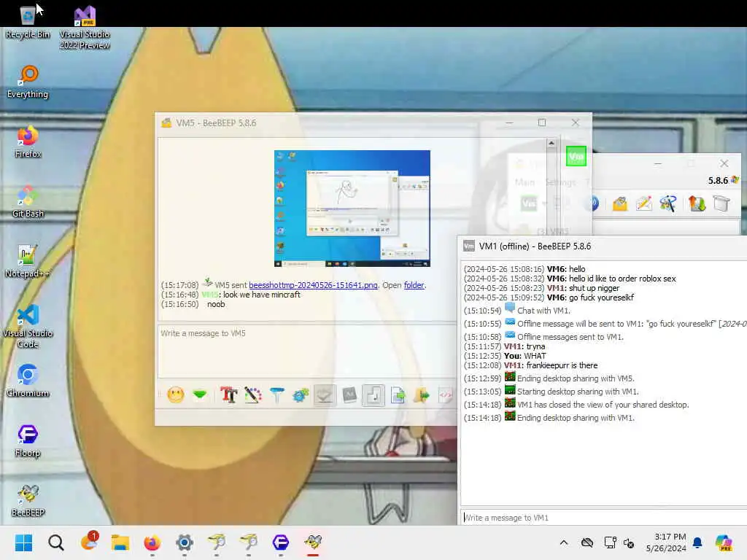Select the Visual Studio Code desktop shortcut
Image resolution: width=747 pixels, height=560 pixels.
28,327
